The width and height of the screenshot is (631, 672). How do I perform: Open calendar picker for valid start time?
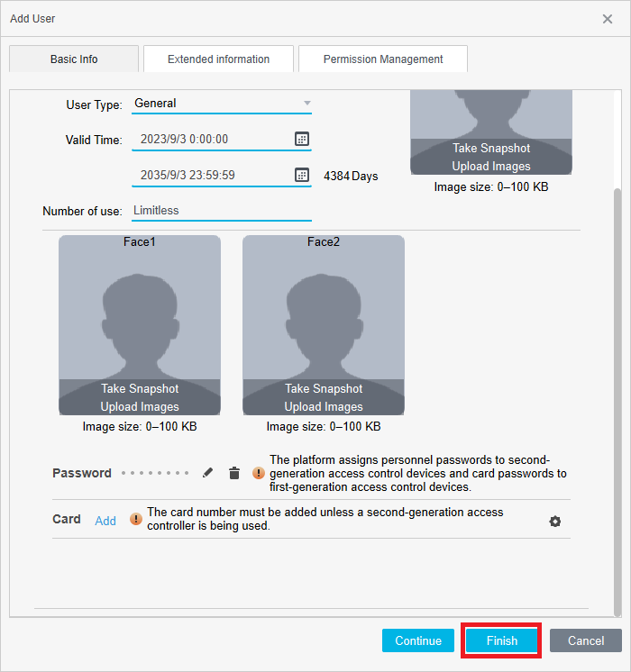tap(302, 139)
